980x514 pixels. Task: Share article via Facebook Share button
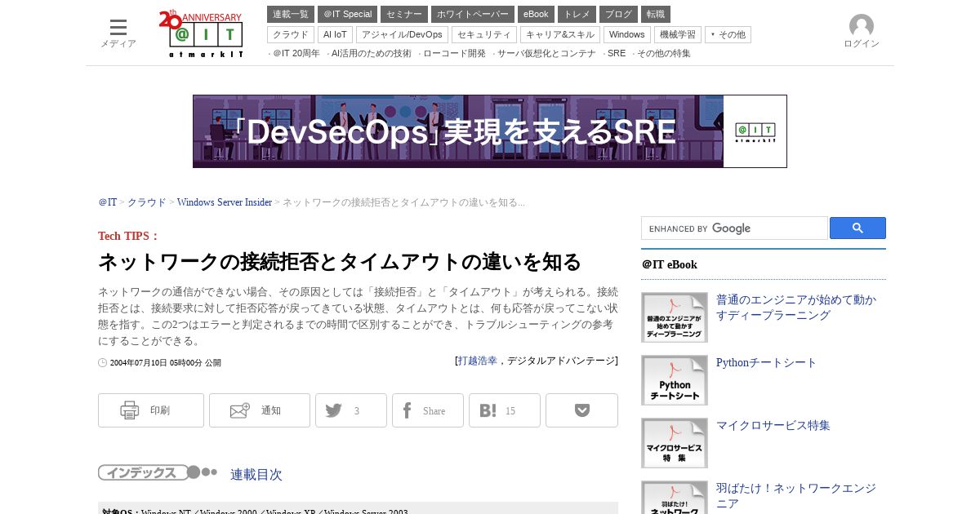point(428,410)
